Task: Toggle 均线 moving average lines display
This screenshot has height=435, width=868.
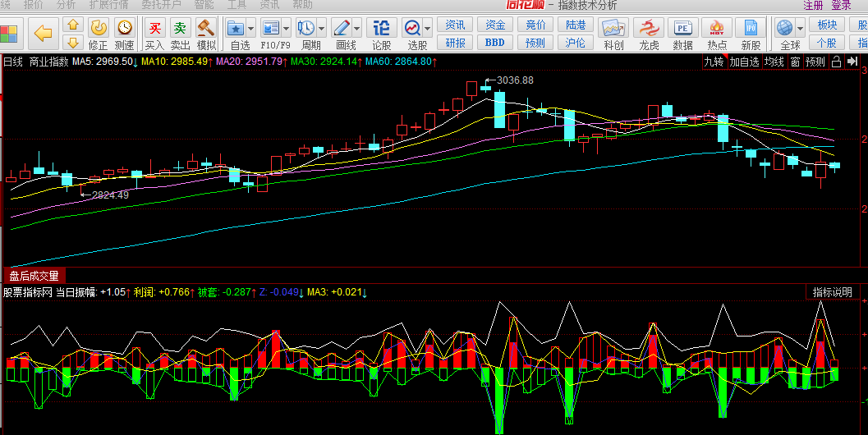Action: click(x=774, y=62)
